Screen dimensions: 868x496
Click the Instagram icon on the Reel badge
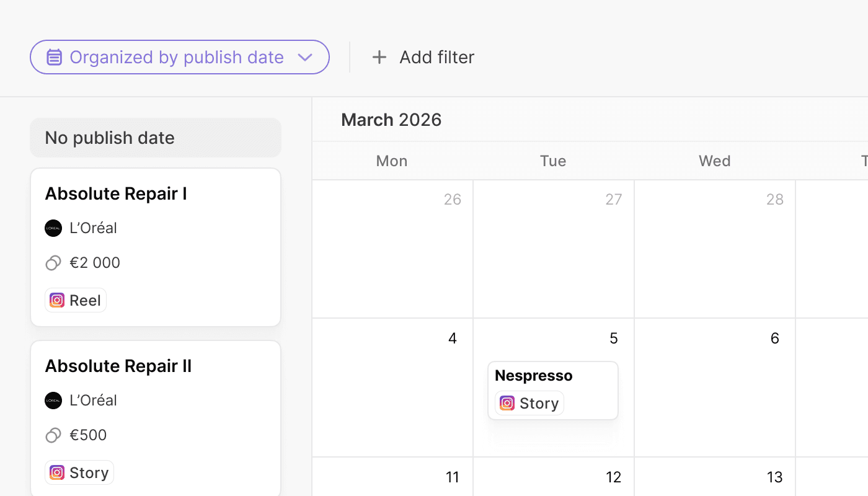coord(57,300)
